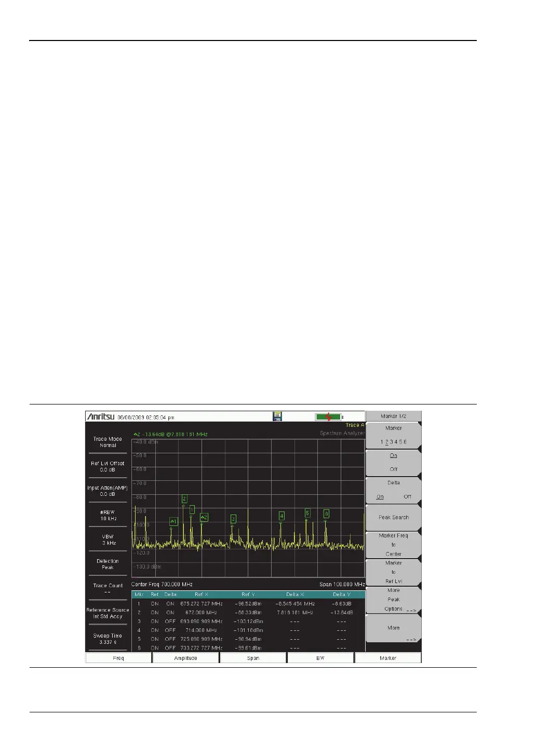The image size is (536, 756).
Task: Select Trace Mode Normal setting
Action: tap(108, 442)
